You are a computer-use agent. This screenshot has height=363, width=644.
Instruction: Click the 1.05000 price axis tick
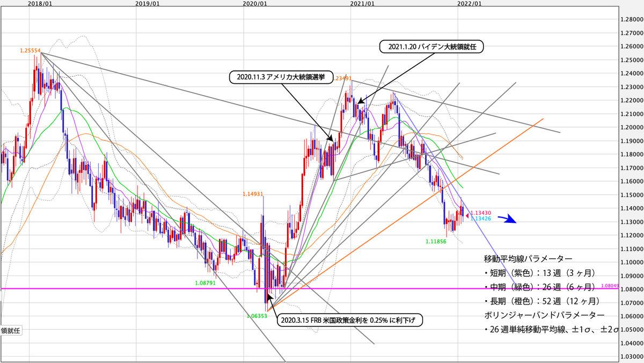(x=632, y=330)
